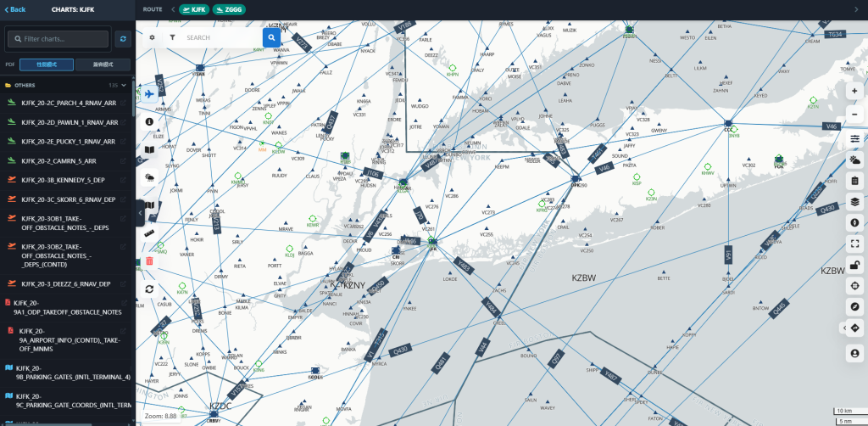The width and height of the screenshot is (868, 426).
Task: Click the airplane icon in left map toolbar
Action: (x=149, y=93)
